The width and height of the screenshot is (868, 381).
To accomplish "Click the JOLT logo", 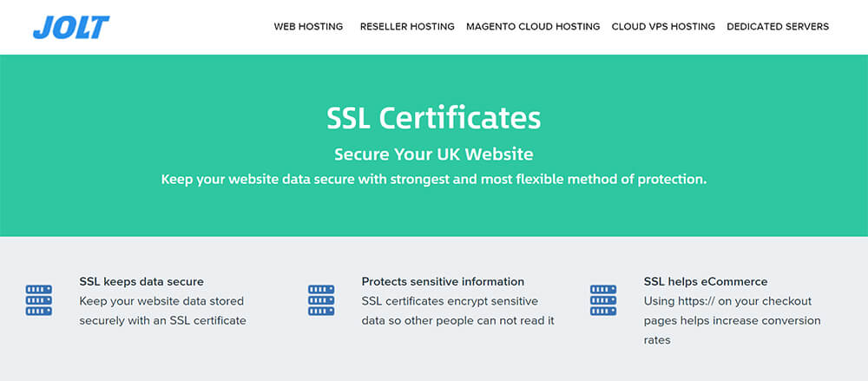I will coord(71,27).
